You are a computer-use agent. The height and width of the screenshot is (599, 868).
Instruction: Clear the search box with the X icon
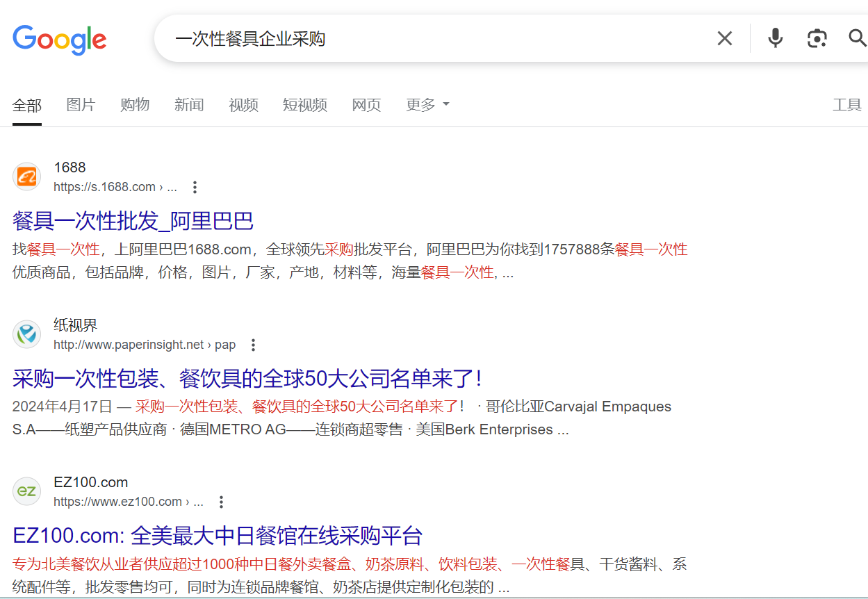click(725, 38)
